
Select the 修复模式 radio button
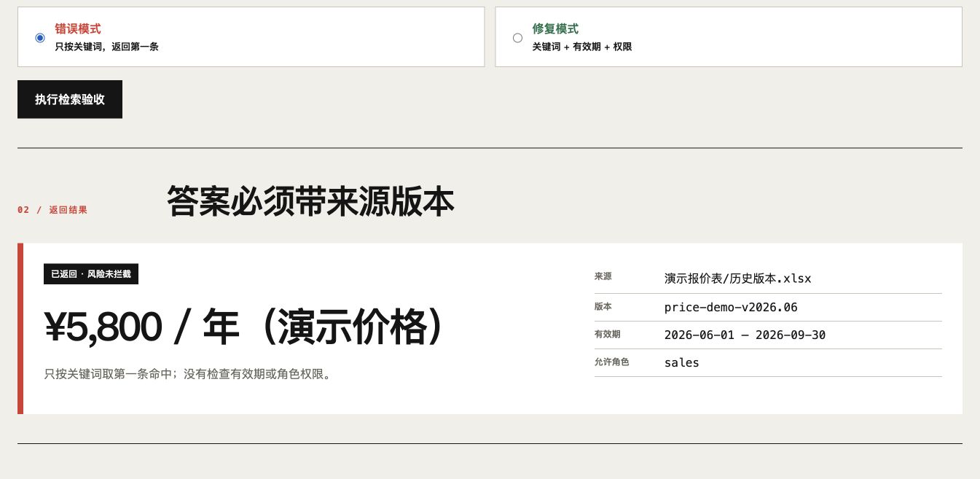click(x=517, y=38)
